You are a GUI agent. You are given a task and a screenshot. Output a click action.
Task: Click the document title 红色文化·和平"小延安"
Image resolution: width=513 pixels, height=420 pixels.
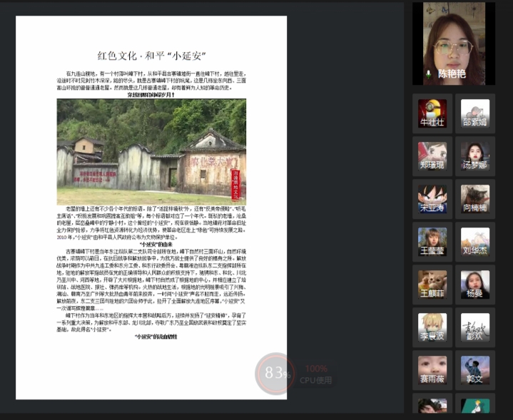(x=151, y=55)
